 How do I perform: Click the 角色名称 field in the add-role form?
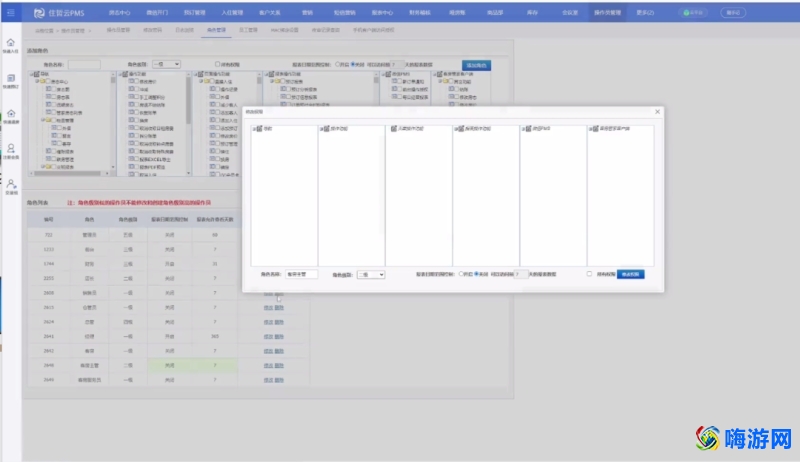[84, 65]
